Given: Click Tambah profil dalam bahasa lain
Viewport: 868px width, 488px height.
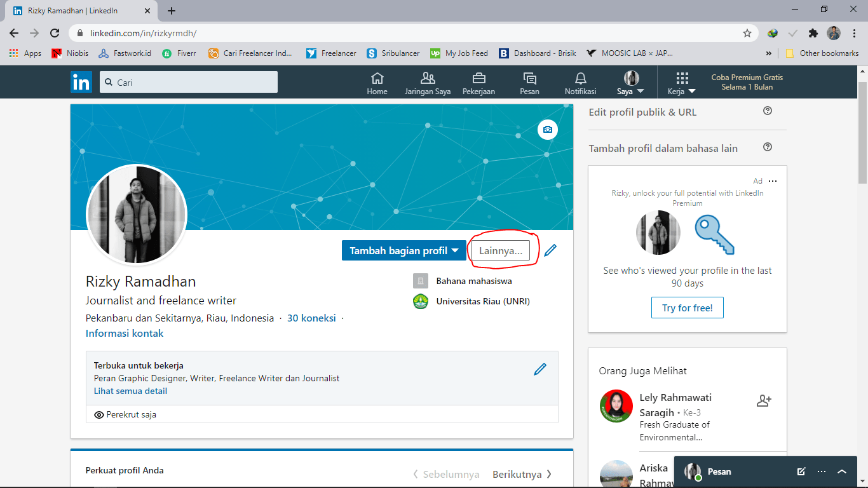Looking at the screenshot, I should coord(663,148).
